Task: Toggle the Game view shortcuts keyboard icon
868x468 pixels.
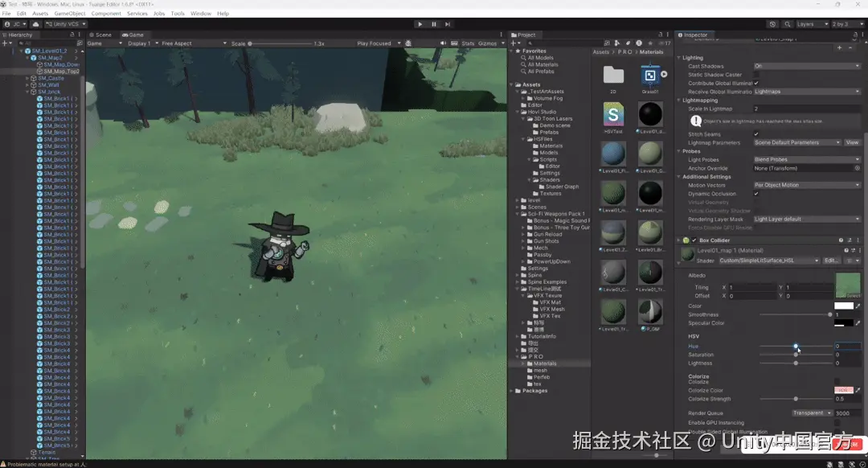Action: tap(454, 43)
